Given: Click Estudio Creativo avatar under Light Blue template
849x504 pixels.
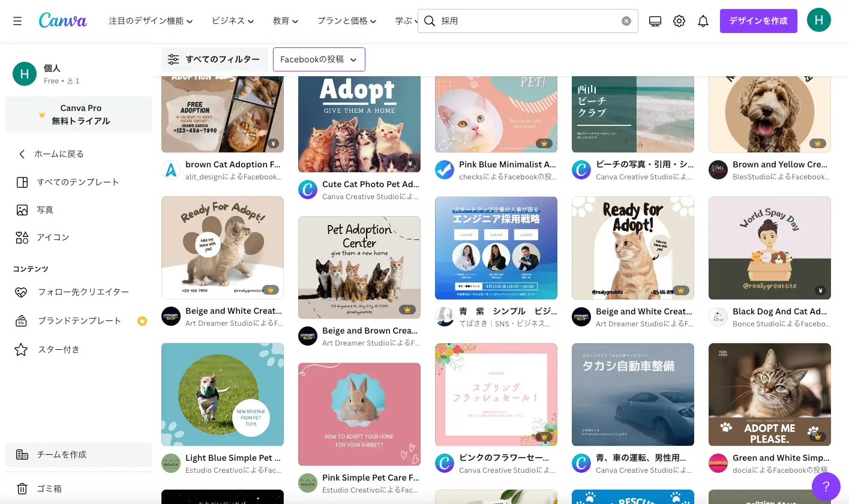Looking at the screenshot, I should 171,463.
